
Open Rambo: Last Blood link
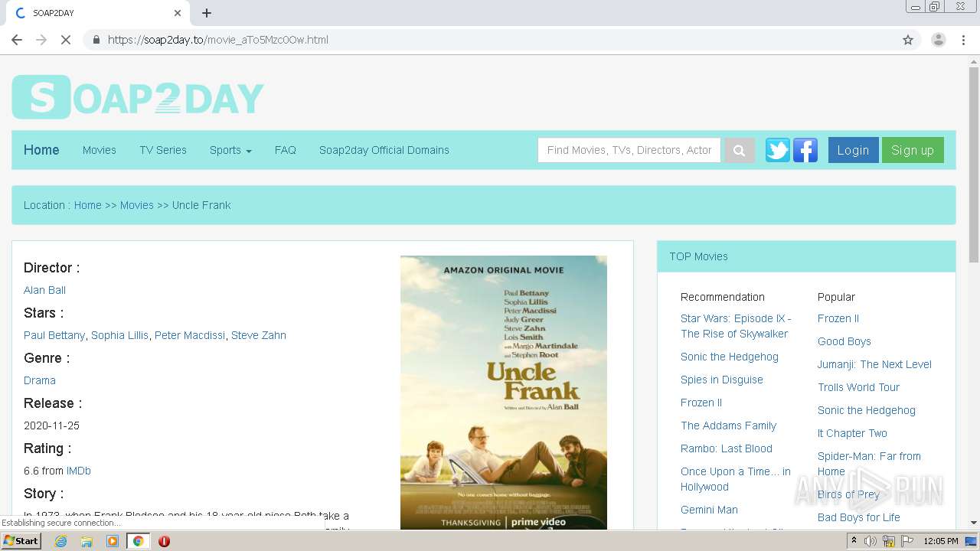point(727,448)
